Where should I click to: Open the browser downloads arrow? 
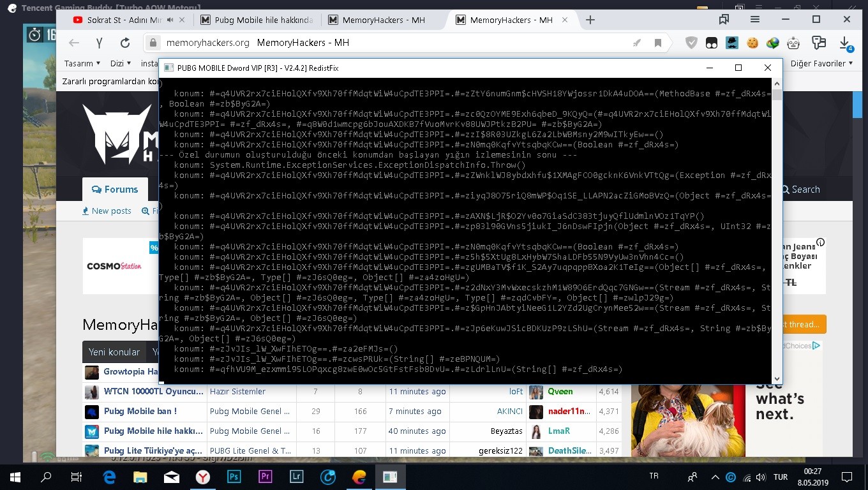[x=846, y=43]
